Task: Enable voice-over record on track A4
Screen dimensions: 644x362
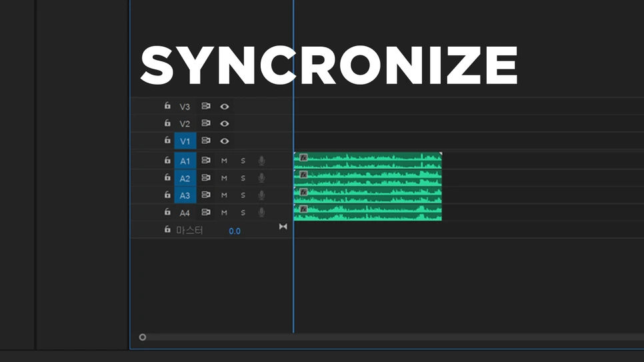Action: (261, 213)
